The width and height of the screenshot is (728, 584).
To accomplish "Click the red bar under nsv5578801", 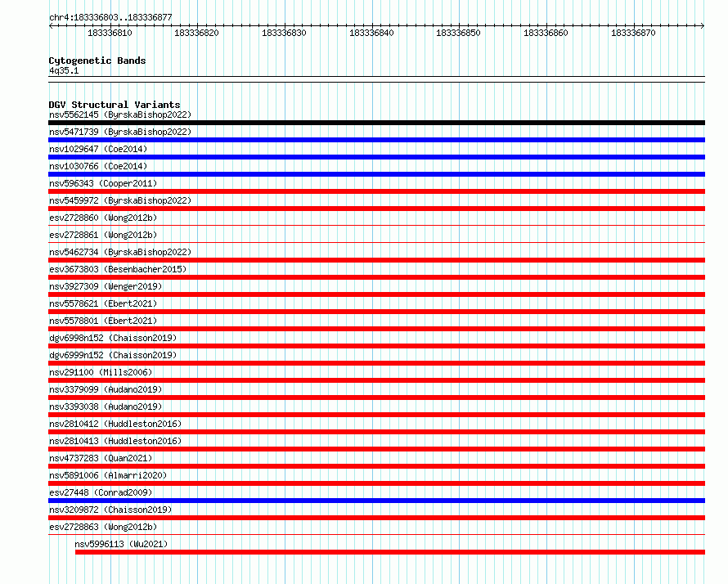I will pos(376,329).
